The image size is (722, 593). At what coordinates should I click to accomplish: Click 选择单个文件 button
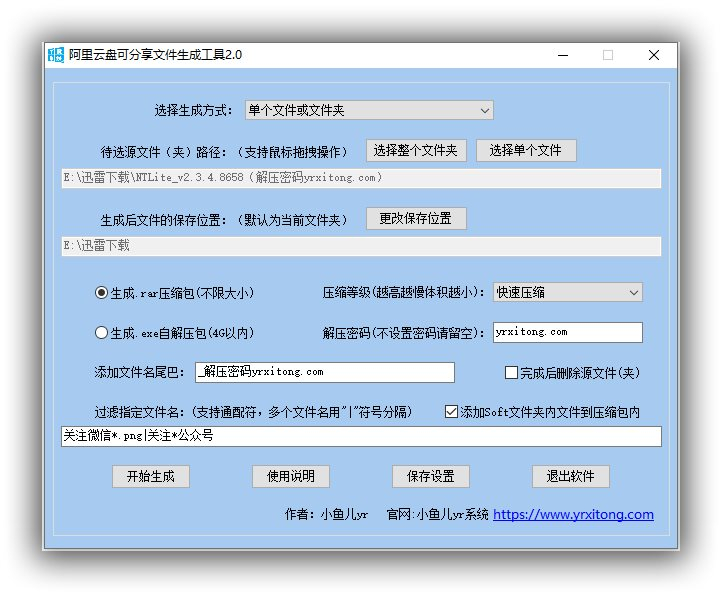coord(526,151)
